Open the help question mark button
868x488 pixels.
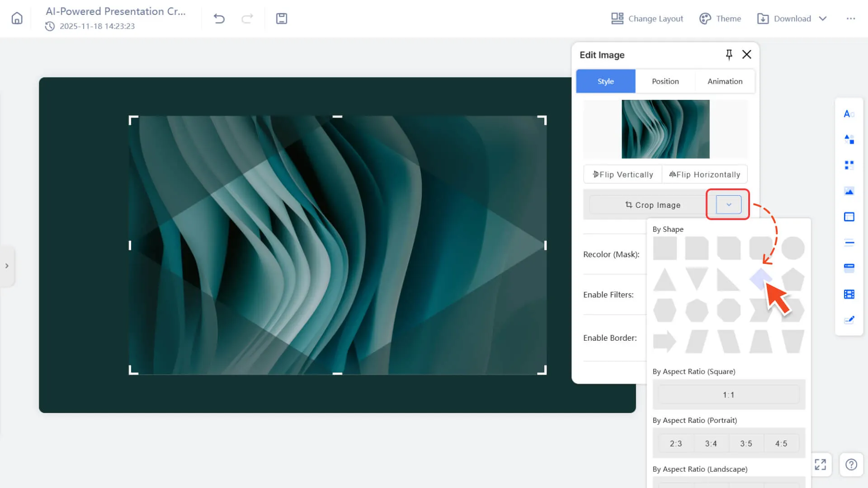coord(851,465)
